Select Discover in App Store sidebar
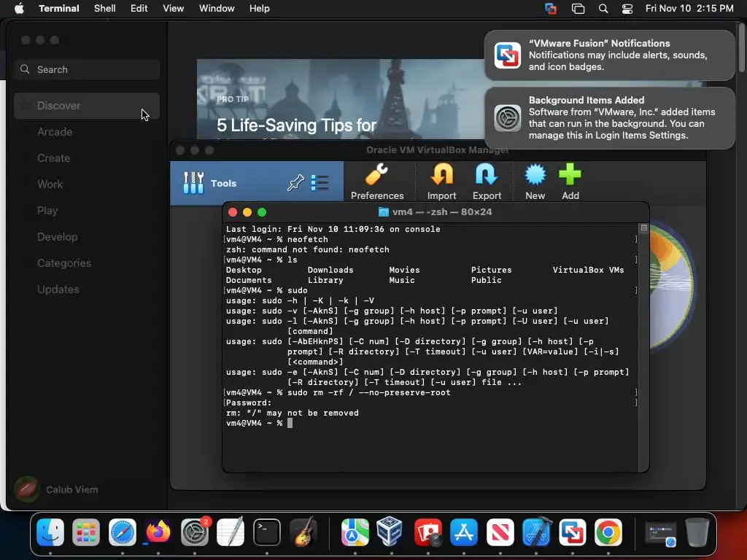The height and width of the screenshot is (560, 747). (x=87, y=106)
